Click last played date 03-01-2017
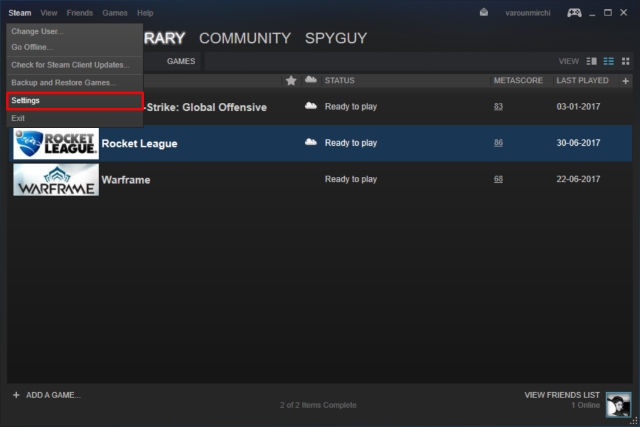This screenshot has height=427, width=640. point(578,107)
